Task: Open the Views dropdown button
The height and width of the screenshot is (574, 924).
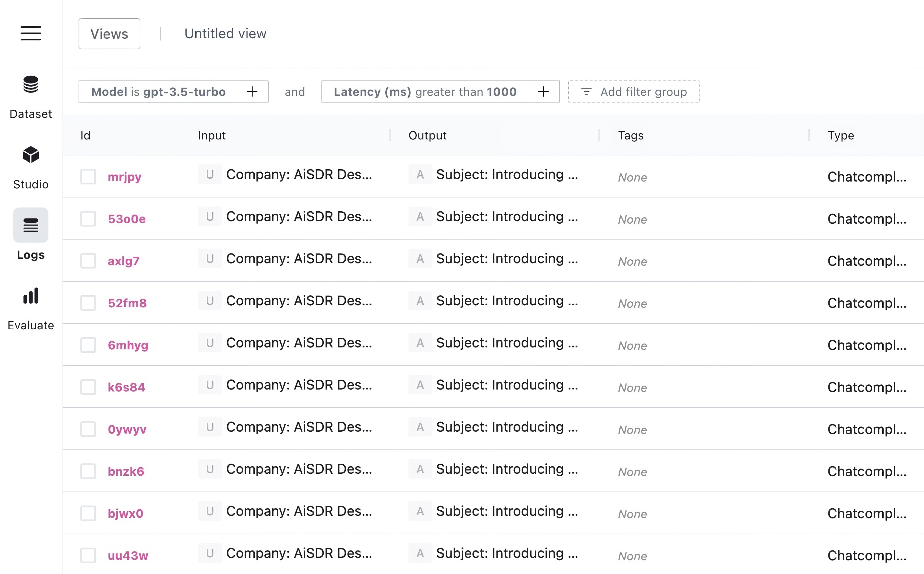Action: click(x=109, y=34)
